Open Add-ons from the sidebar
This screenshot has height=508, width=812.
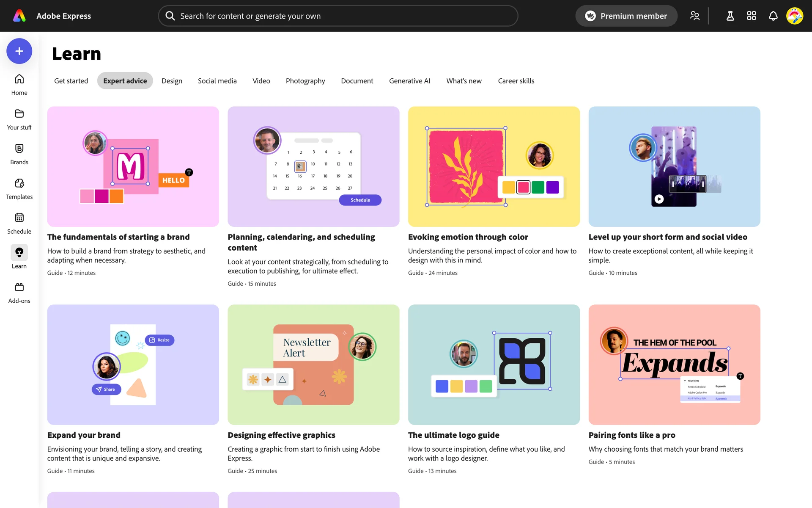[19, 288]
